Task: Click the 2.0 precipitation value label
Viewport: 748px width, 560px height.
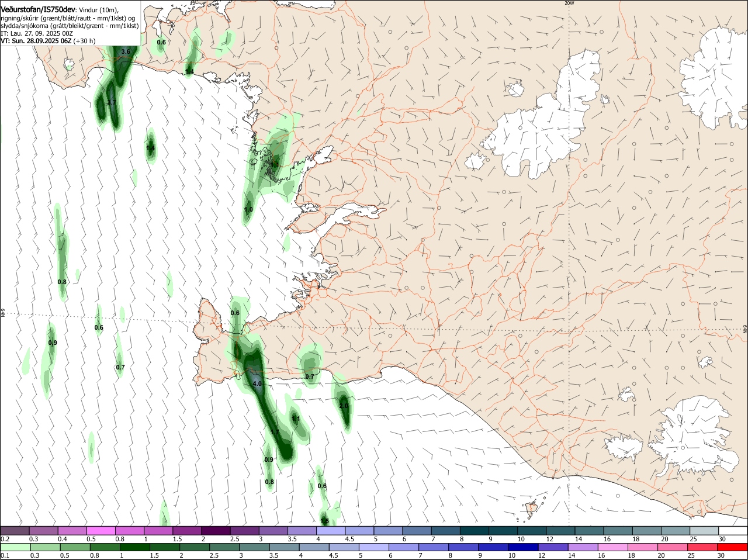Action: coord(344,406)
